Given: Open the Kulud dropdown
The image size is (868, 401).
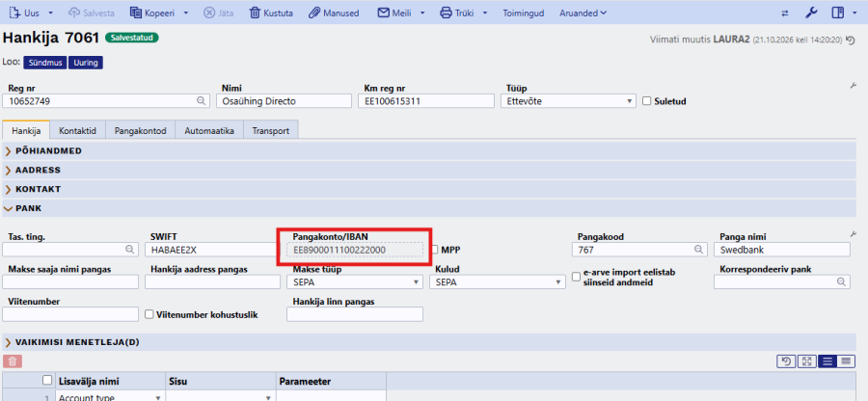Looking at the screenshot, I should pyautogui.click(x=497, y=281).
